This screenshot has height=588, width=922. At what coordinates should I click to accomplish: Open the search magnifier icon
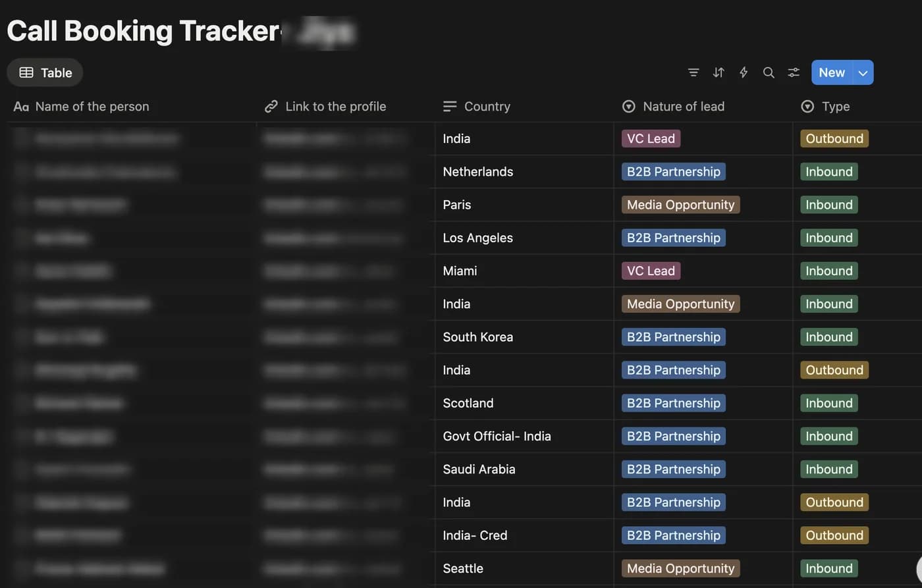pyautogui.click(x=769, y=72)
